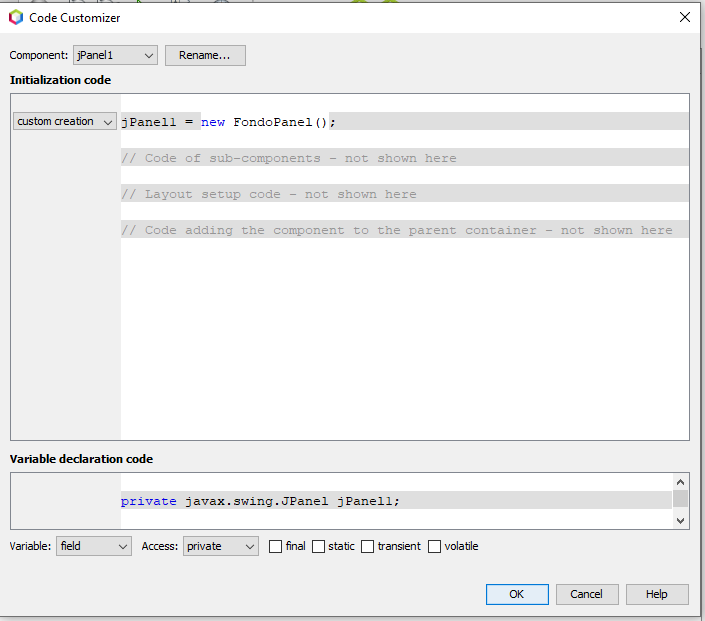Click the Variable declaration code heading
705x621 pixels.
click(x=81, y=459)
